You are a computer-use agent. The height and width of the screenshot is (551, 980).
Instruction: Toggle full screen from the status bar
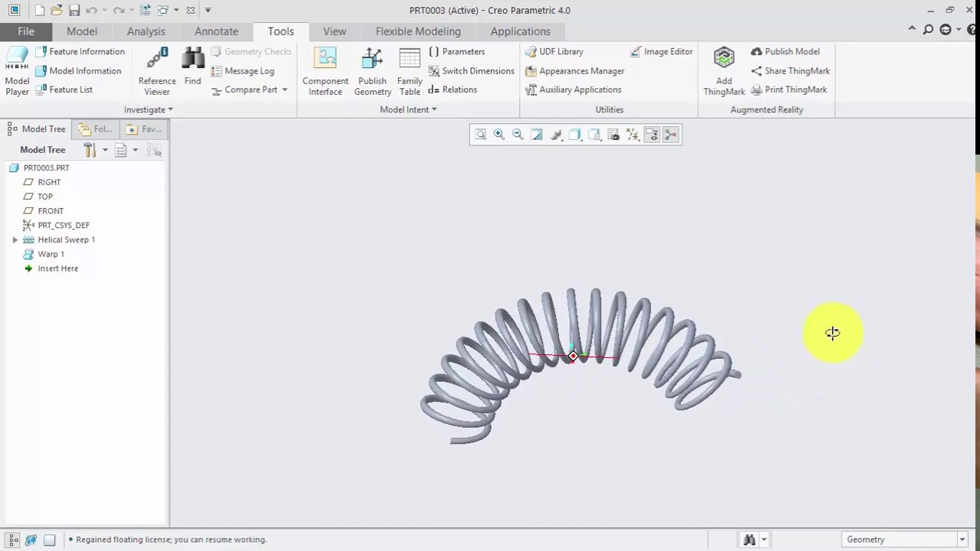point(49,540)
